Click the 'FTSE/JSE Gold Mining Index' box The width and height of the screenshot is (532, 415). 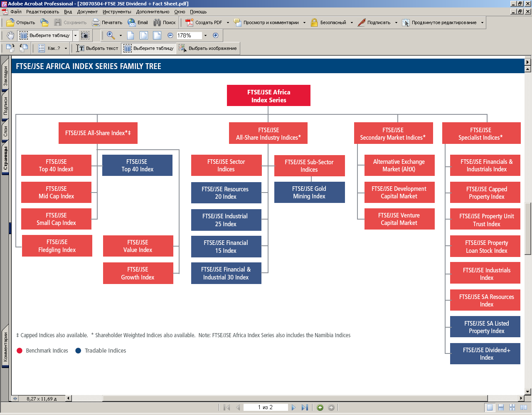click(x=310, y=192)
